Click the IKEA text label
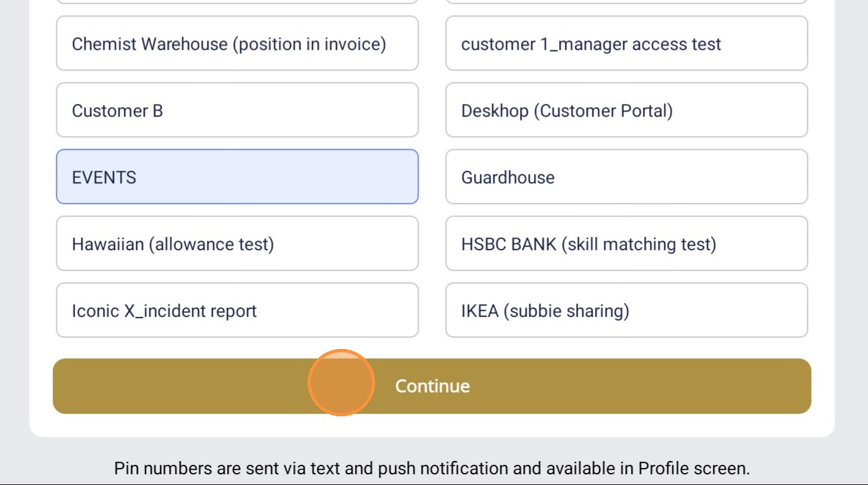The width and height of the screenshot is (868, 485). point(480,311)
